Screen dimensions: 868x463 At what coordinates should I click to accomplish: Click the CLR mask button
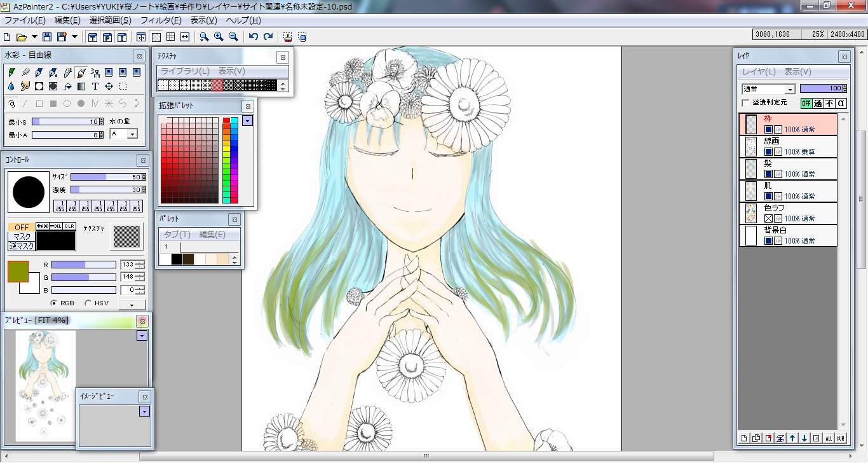pos(69,226)
